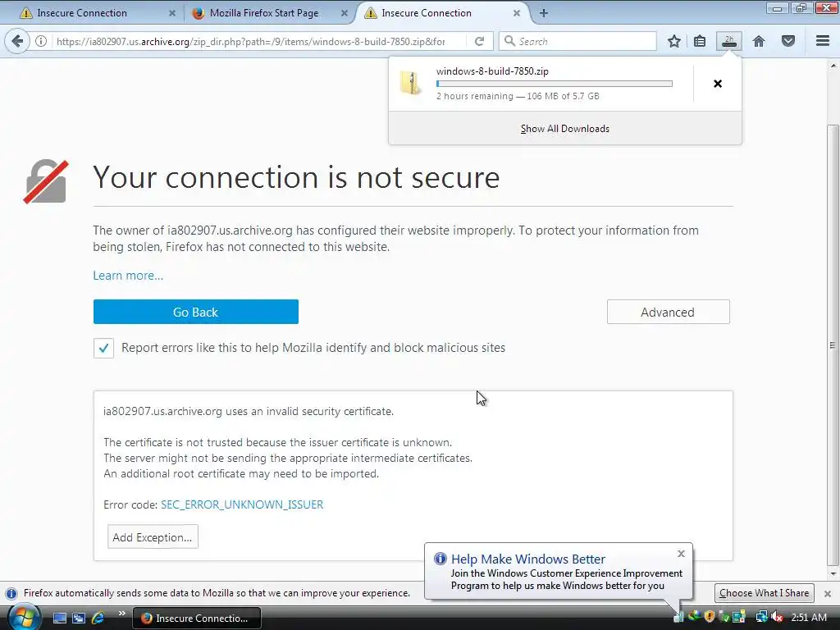The image size is (840, 630).
Task: Click Show Desktop in Quick Launch
Action: click(59, 618)
